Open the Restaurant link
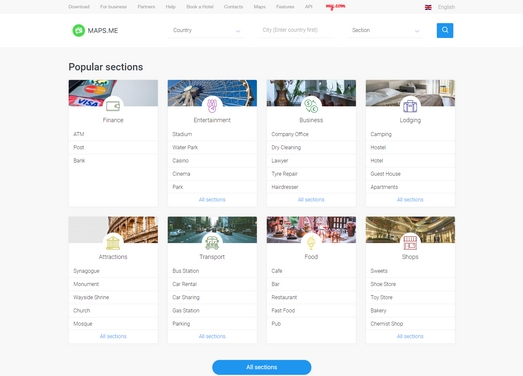The height and width of the screenshot is (376, 523). pyautogui.click(x=284, y=297)
